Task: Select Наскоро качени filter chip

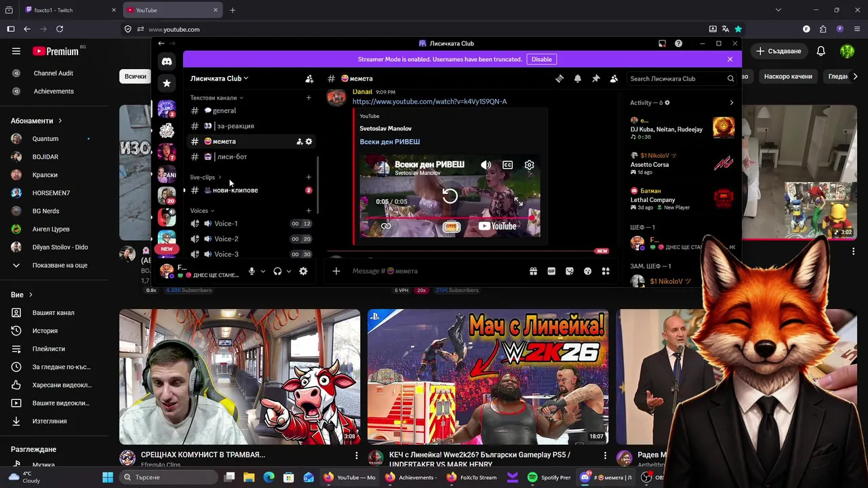Action: coord(788,77)
